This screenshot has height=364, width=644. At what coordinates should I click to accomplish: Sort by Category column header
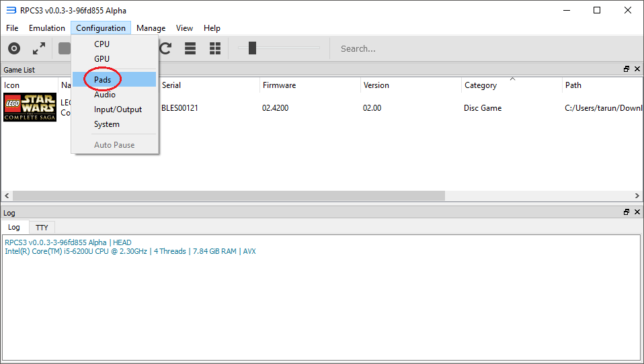tap(512, 85)
